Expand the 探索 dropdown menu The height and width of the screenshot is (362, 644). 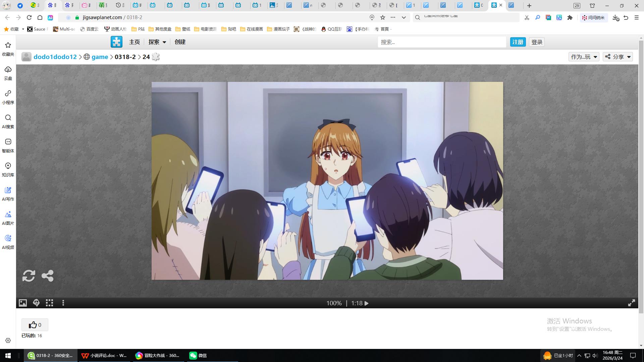[x=157, y=42]
